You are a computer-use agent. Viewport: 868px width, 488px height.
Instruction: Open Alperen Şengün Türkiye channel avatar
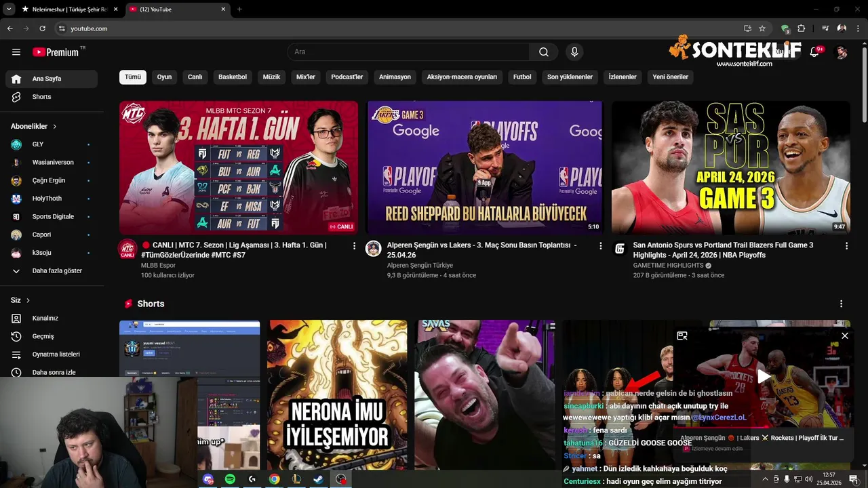pos(374,249)
